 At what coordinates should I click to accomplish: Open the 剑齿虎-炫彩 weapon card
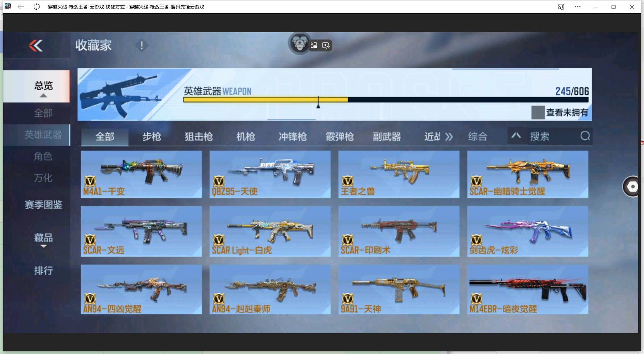[x=528, y=231]
